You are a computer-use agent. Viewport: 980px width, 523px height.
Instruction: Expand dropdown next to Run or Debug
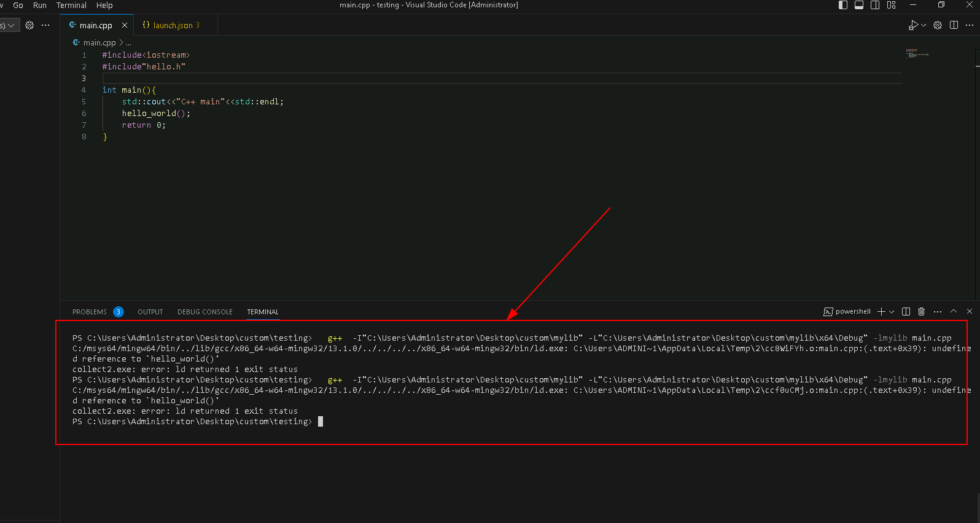pos(924,25)
